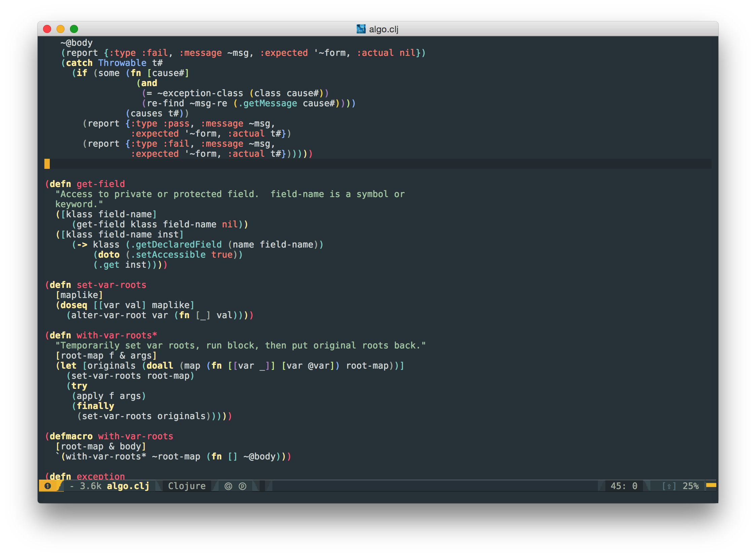This screenshot has width=756, height=557.
Task: Click the Clojure major mode label
Action: coord(187,486)
